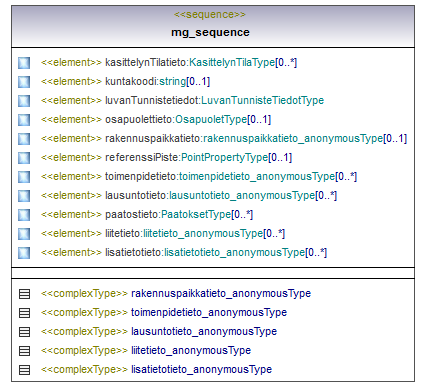Click the icon beside luvanTunnistetiedot element

(24, 101)
